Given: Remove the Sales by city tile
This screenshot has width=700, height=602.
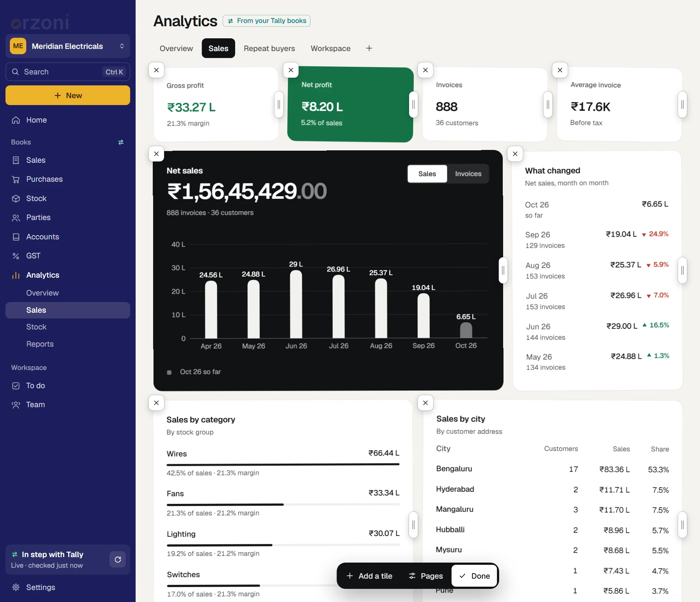Looking at the screenshot, I should tap(425, 403).
